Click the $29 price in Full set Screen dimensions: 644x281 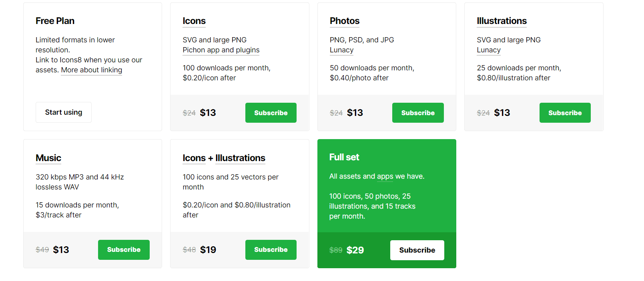tap(355, 250)
